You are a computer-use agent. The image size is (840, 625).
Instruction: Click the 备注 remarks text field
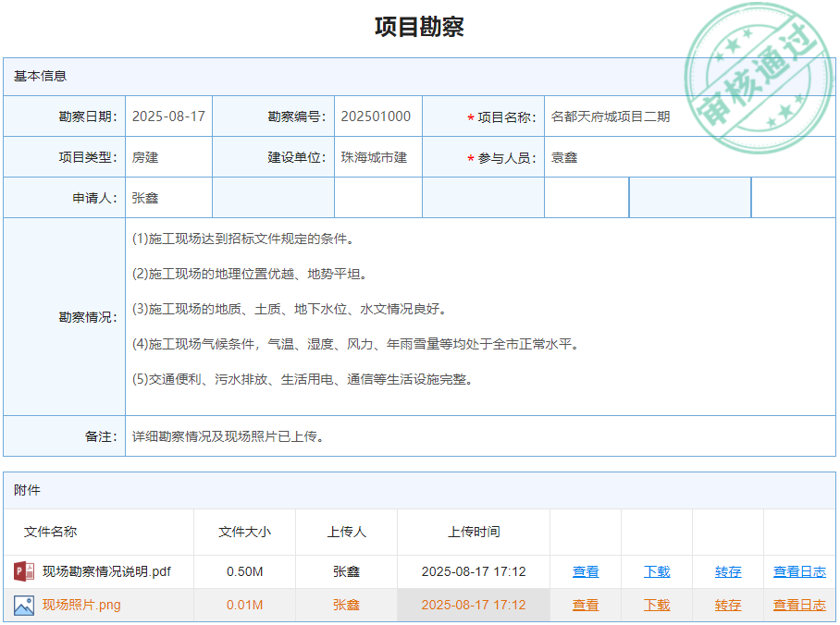pyautogui.click(x=479, y=436)
